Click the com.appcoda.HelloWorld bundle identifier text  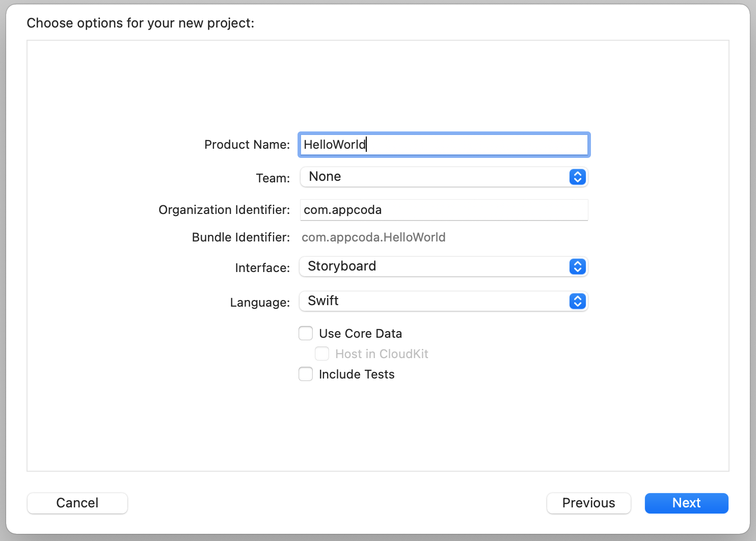373,237
